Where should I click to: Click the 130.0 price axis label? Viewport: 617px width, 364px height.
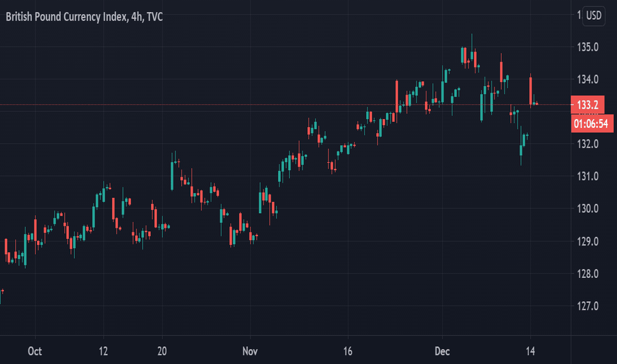pyautogui.click(x=587, y=208)
